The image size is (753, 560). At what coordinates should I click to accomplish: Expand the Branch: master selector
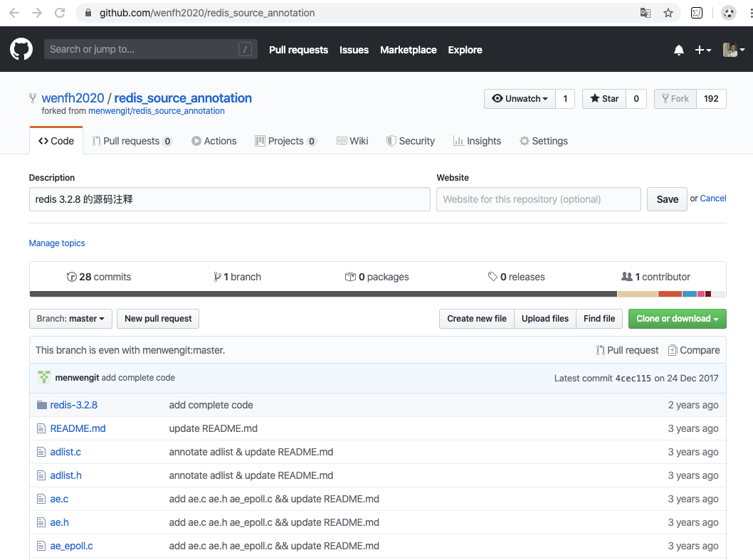coord(70,319)
